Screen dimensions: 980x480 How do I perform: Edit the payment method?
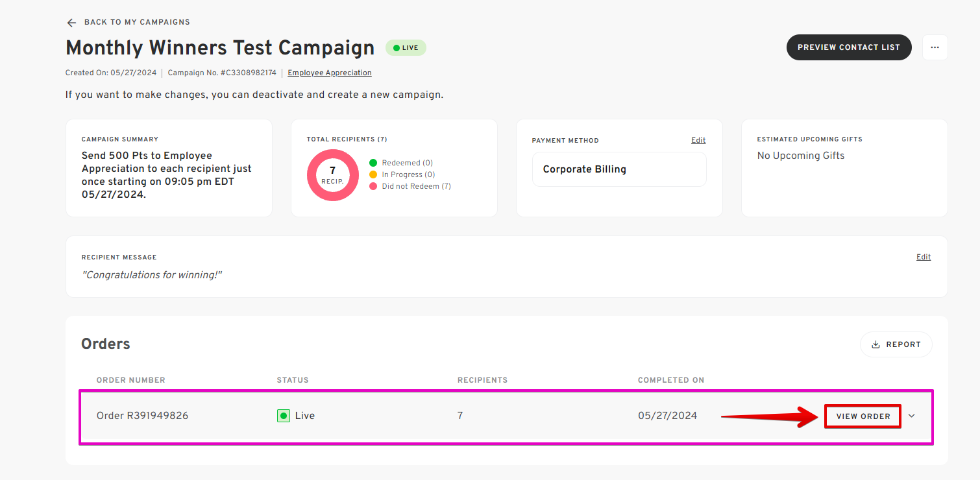click(x=698, y=140)
